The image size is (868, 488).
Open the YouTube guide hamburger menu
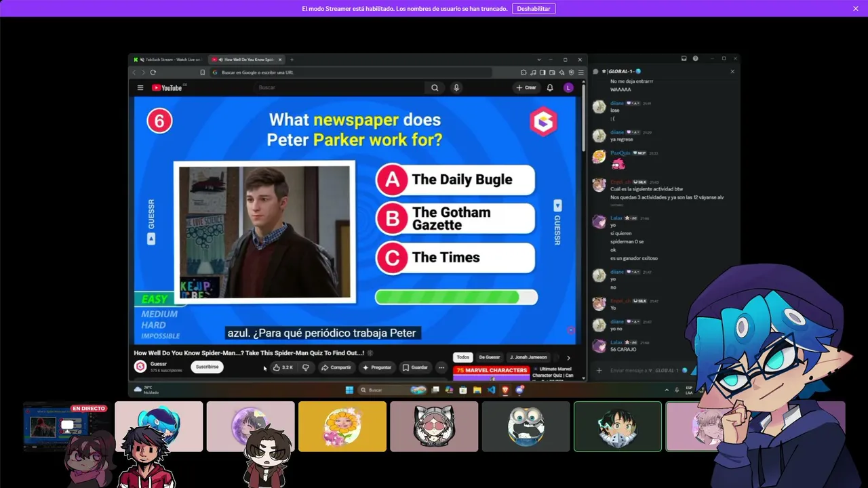pos(140,87)
